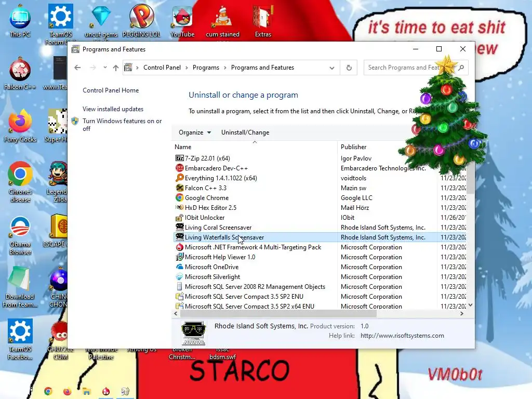Open the TeamOS Facebook desktop shortcut

tap(20, 339)
